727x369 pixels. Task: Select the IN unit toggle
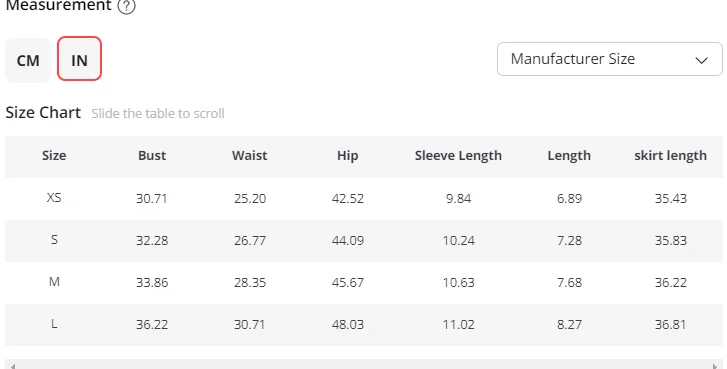click(x=79, y=59)
